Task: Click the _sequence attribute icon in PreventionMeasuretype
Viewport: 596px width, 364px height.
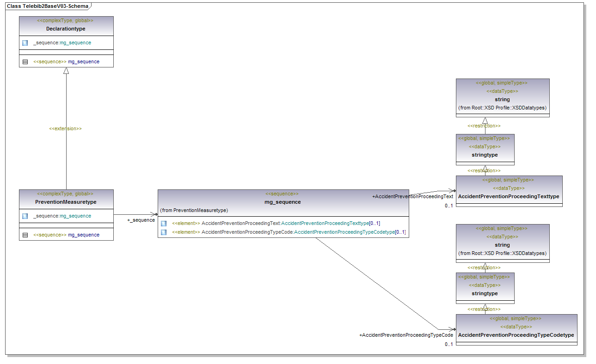Action: 25,216
